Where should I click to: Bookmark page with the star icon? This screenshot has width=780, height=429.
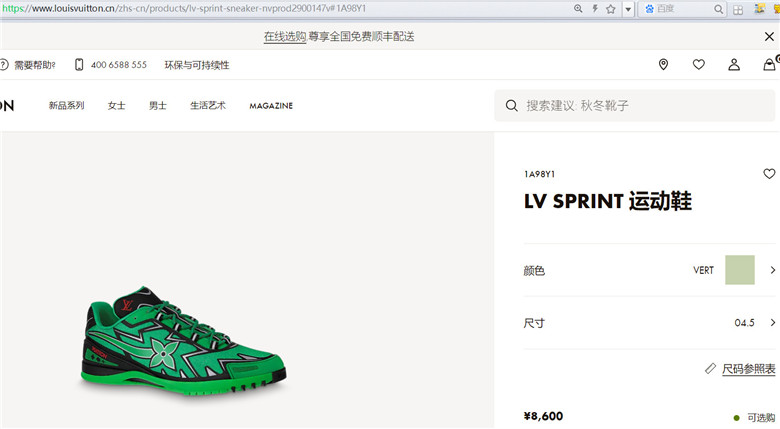tap(611, 9)
